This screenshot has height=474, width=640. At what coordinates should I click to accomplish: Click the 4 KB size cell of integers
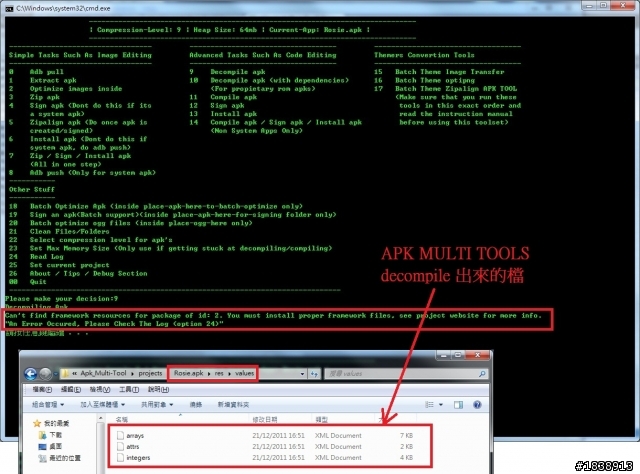click(407, 458)
